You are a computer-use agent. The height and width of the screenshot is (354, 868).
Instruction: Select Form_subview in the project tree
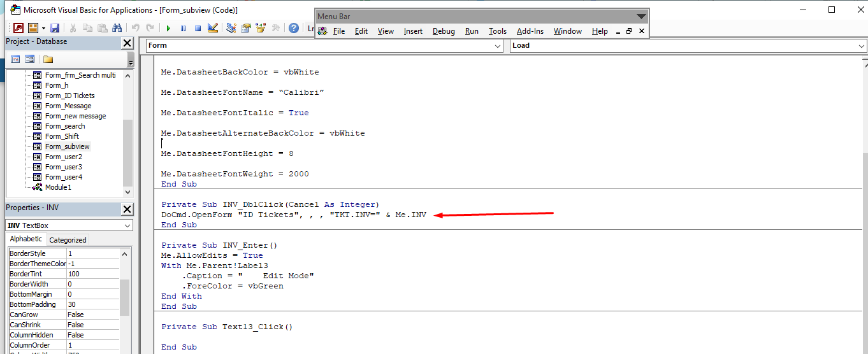coord(68,146)
